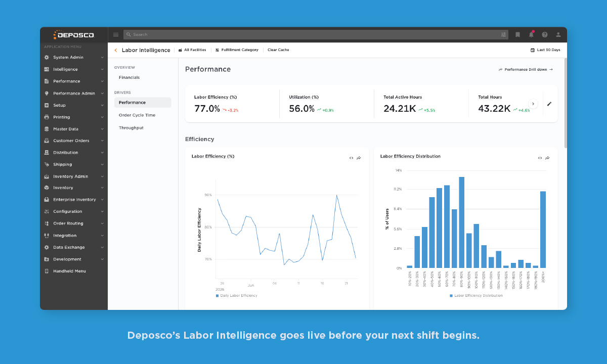Click the Printing sidebar icon
The width and height of the screenshot is (607, 364).
click(47, 117)
